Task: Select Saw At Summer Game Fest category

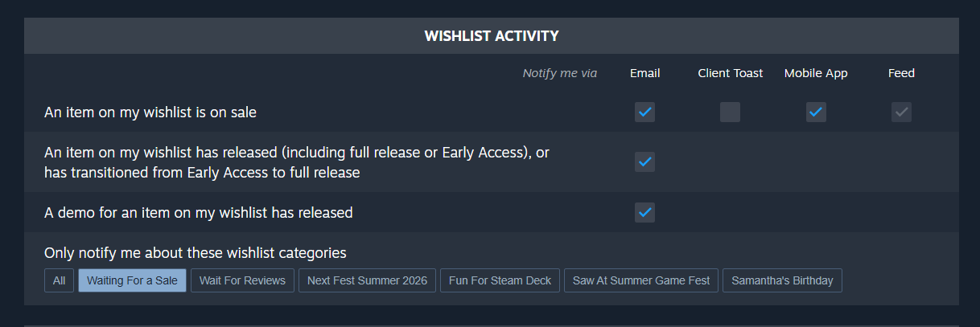Action: [x=641, y=280]
